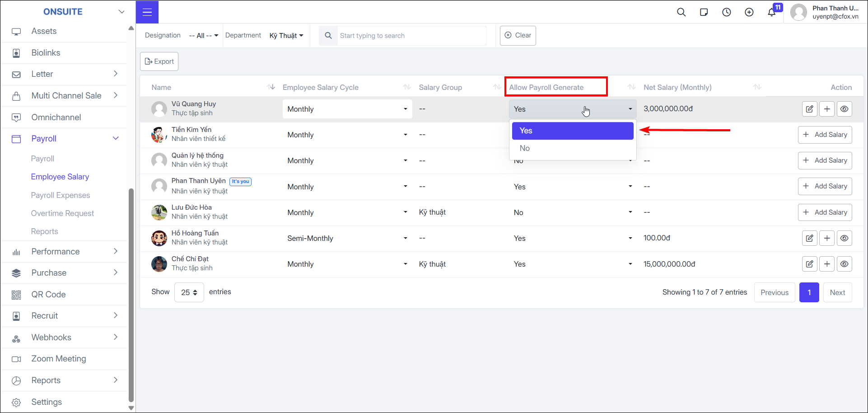
Task: Open the QR Code sidebar item
Action: click(x=64, y=295)
